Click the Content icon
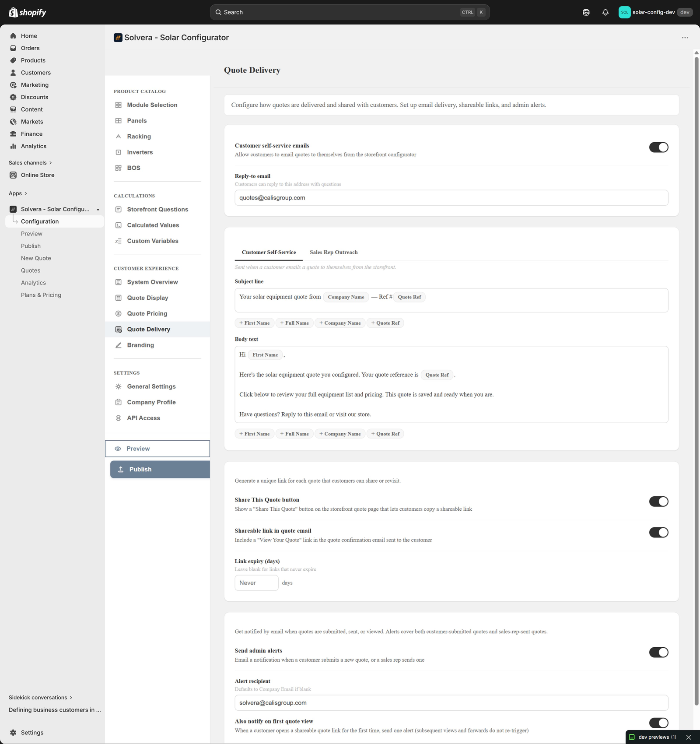This screenshot has width=700, height=744. 13,109
